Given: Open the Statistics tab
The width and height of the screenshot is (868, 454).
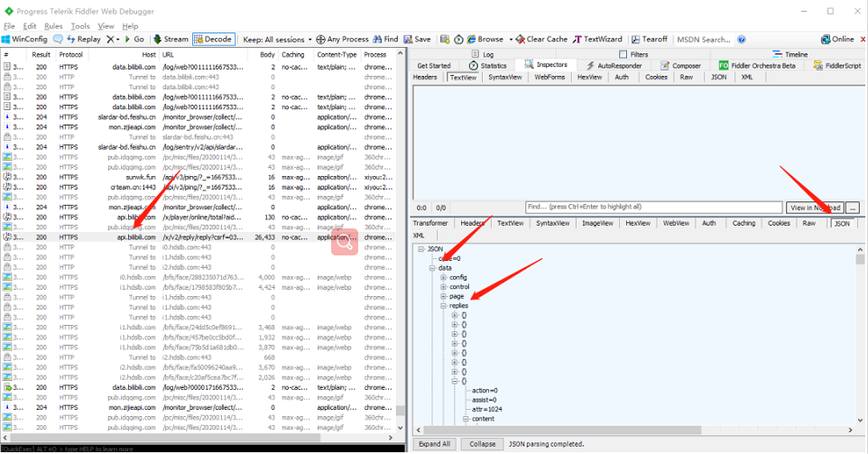Looking at the screenshot, I should click(x=488, y=65).
